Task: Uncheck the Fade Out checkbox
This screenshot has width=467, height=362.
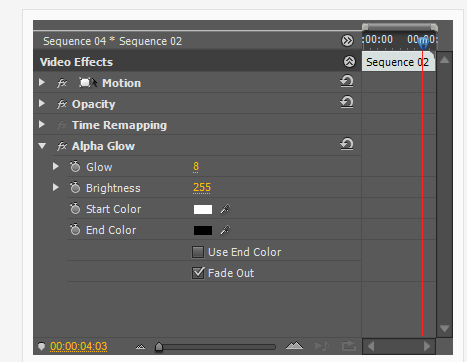Action: coord(198,273)
